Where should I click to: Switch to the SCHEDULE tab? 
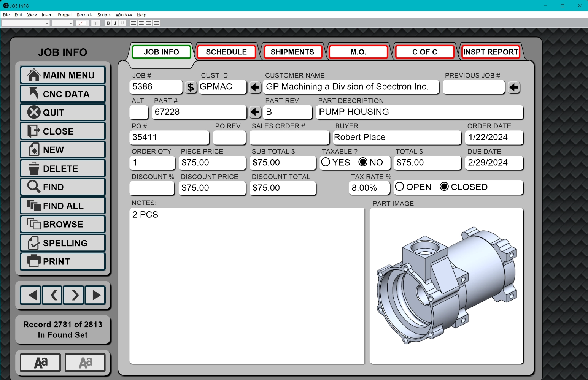(x=226, y=52)
